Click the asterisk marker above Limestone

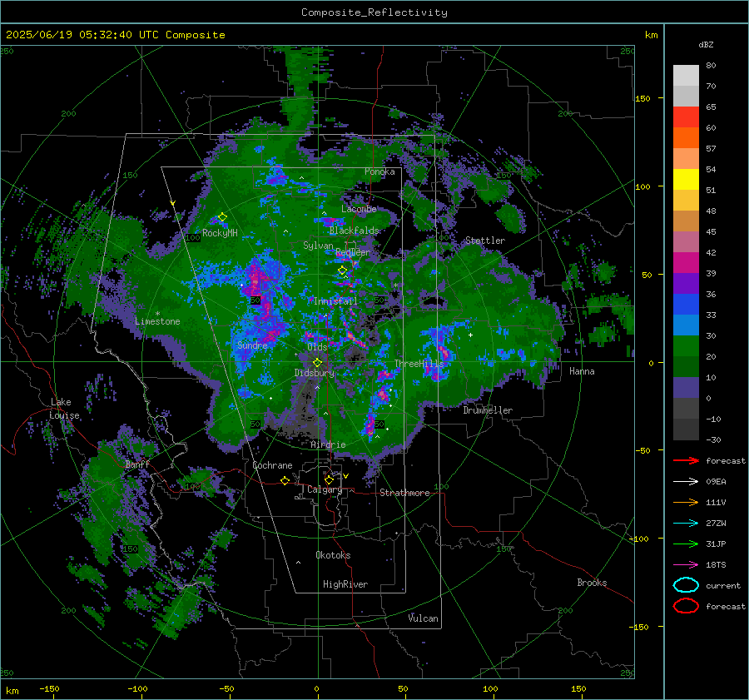tap(157, 314)
